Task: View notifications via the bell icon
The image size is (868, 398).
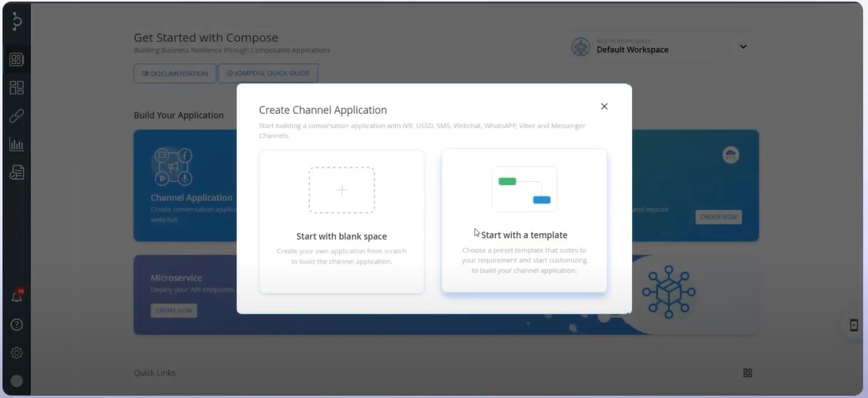Action: pyautogui.click(x=16, y=297)
